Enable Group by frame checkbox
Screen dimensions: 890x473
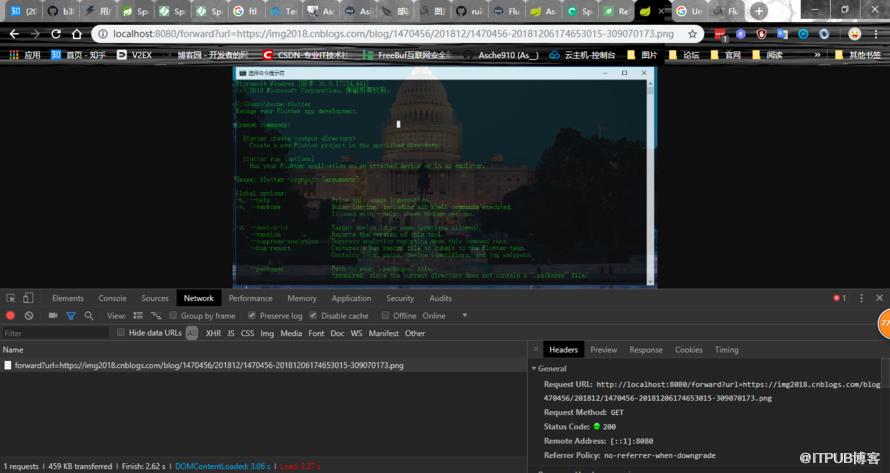[173, 316]
